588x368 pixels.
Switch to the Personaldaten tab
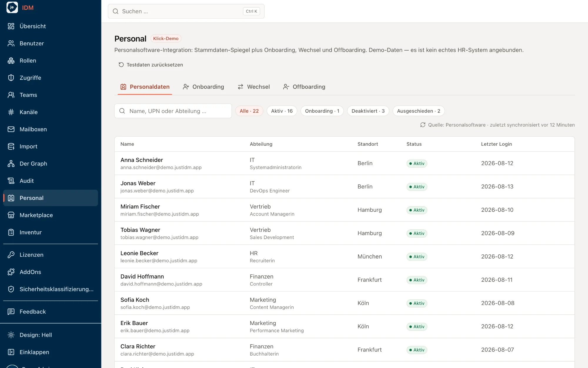[x=145, y=87]
